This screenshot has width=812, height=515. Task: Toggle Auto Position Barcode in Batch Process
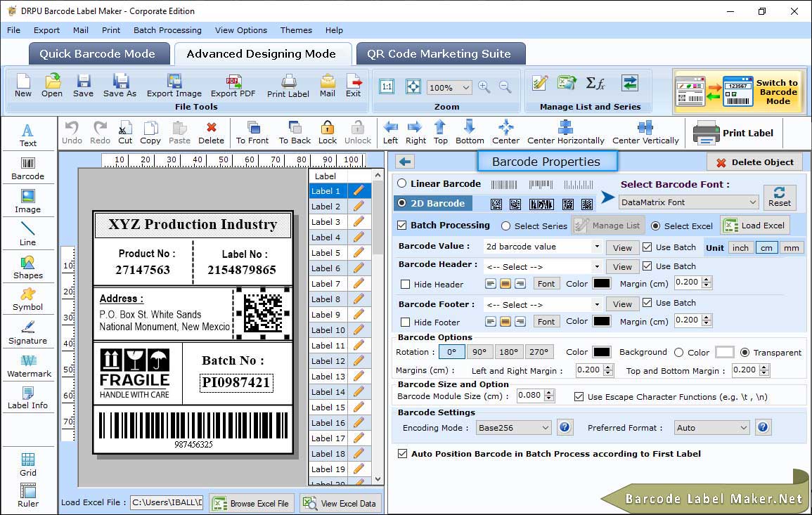[x=402, y=454]
